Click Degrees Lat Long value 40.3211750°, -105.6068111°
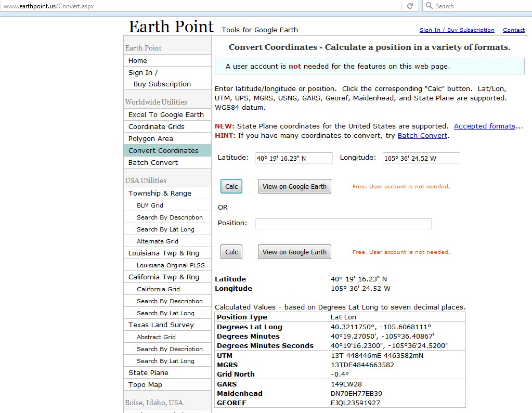Viewport: 532px width, 413px height. click(381, 327)
